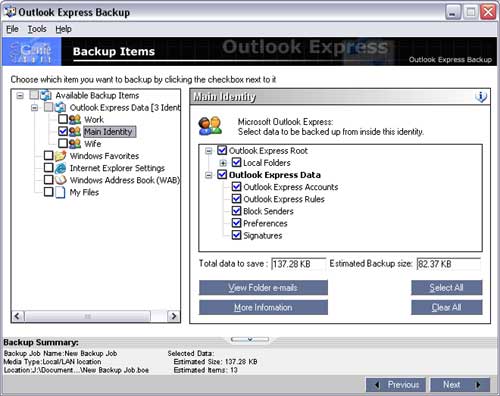
Task: Uncheck the Block Senders checkbox
Action: [x=236, y=211]
